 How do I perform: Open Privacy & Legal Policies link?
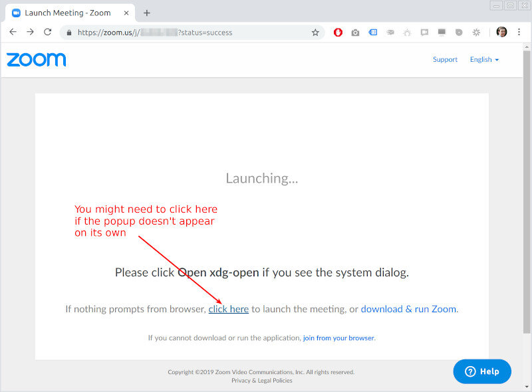(x=261, y=381)
